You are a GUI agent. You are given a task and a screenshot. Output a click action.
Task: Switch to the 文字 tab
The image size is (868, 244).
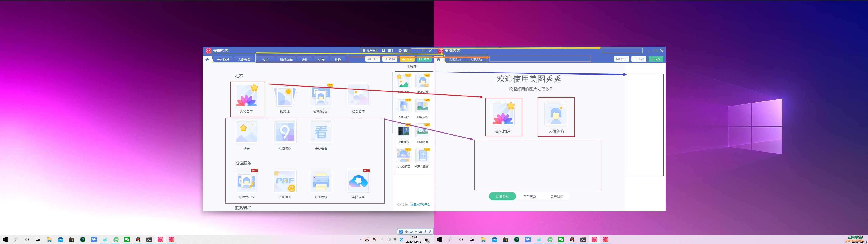click(265, 59)
